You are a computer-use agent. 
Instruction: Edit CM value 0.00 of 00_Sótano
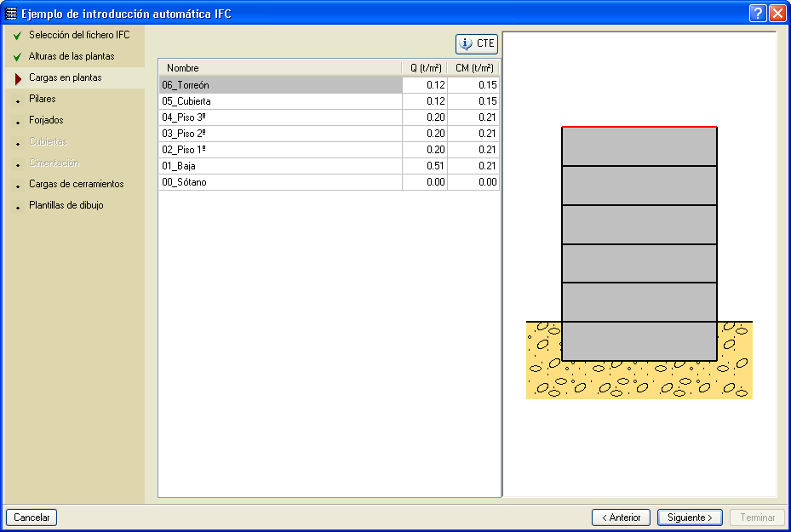473,182
